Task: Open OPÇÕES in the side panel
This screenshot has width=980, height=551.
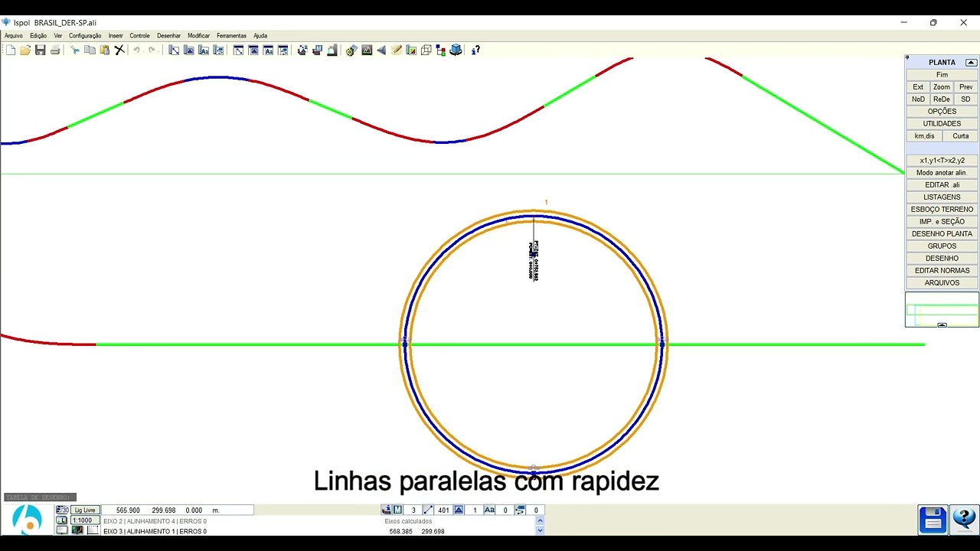Action: point(942,112)
